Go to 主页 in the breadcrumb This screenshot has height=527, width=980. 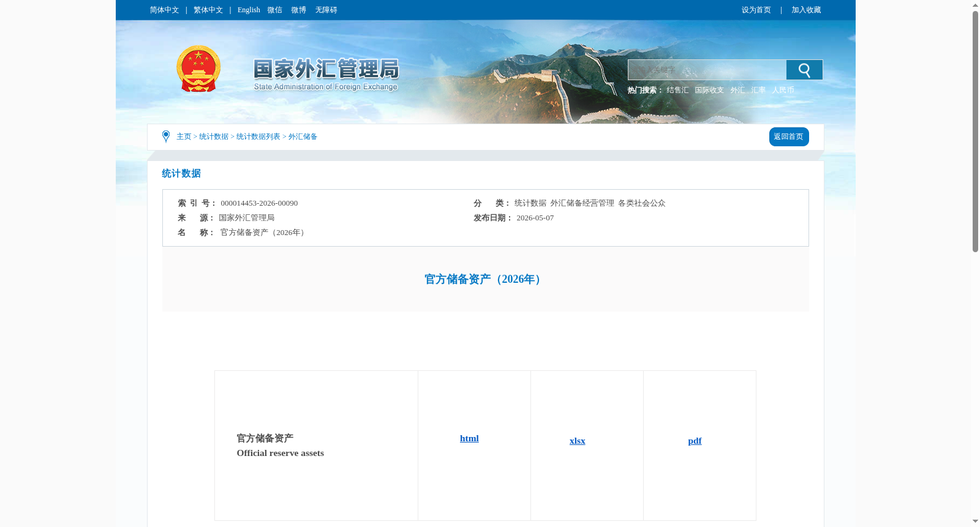(184, 136)
